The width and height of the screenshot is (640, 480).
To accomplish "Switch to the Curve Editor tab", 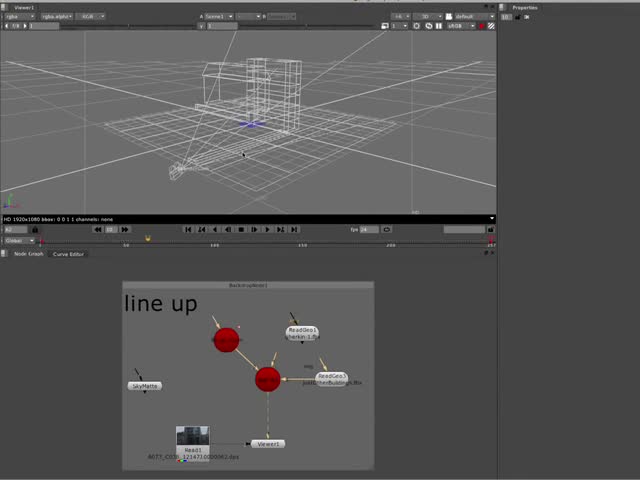I will pyautogui.click(x=68, y=254).
